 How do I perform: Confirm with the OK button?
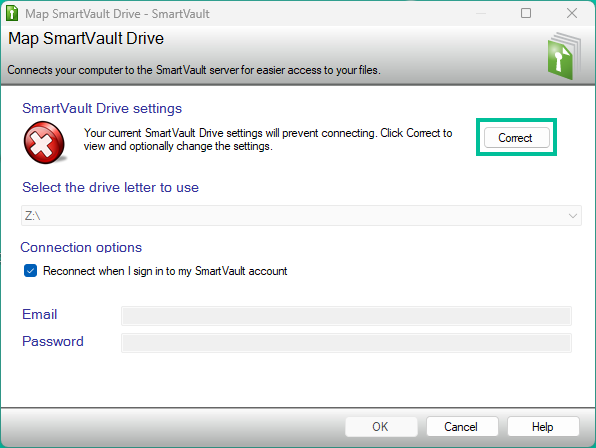point(381,427)
